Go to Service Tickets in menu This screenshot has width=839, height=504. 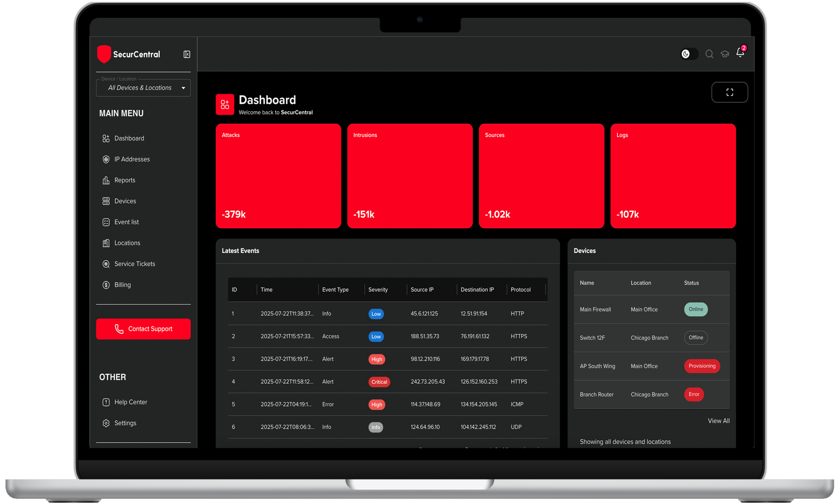[x=134, y=264]
